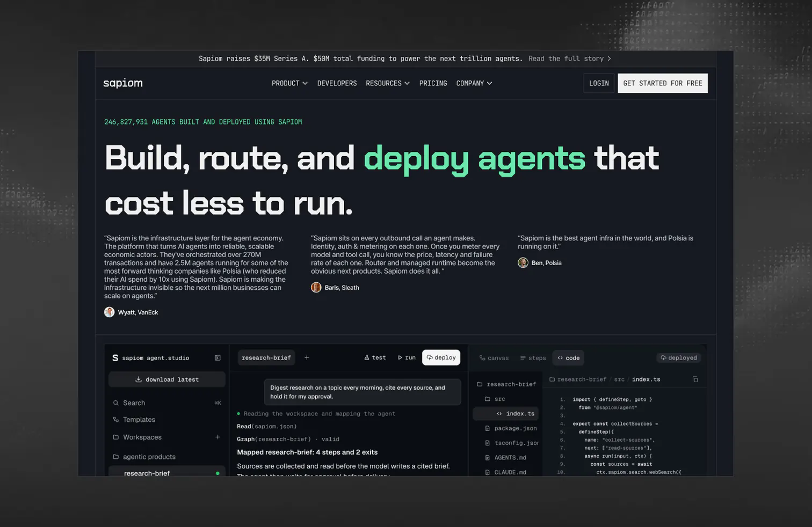Click the green status dot on research-brief row

click(218, 473)
